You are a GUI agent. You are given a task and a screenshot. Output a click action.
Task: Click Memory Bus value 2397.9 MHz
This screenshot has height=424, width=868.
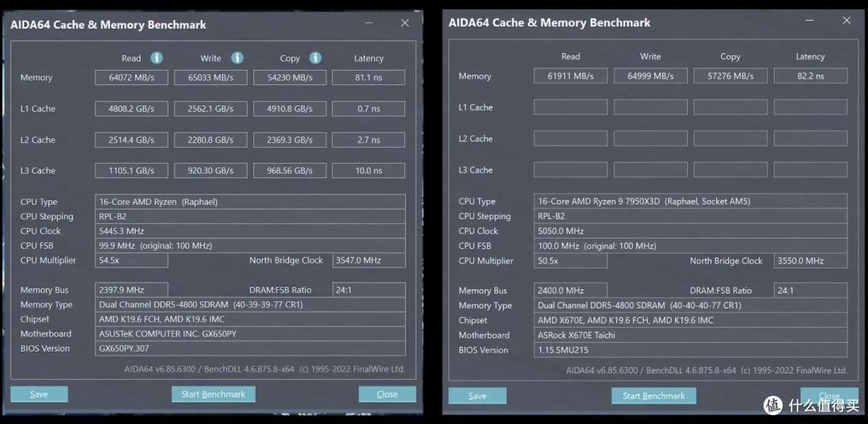click(132, 290)
